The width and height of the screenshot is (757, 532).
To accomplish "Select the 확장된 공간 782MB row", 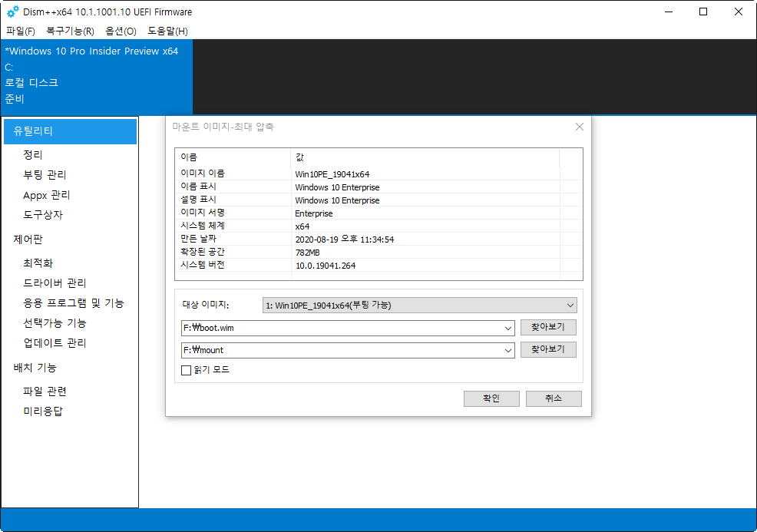I will [x=378, y=252].
